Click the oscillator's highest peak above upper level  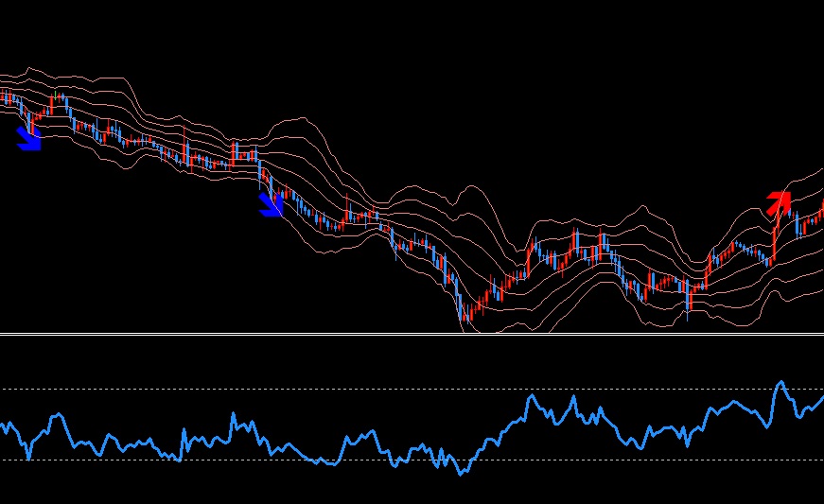tap(780, 383)
